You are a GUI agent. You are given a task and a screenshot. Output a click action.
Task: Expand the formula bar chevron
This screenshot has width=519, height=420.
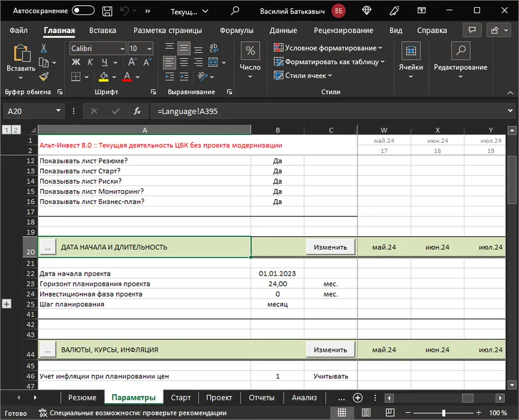pos(510,110)
